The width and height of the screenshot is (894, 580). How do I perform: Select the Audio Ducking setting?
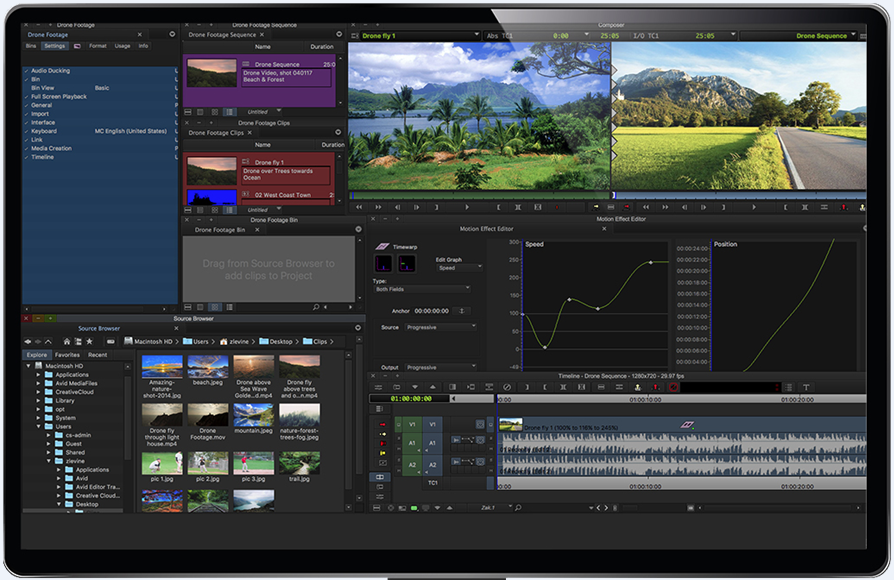pos(50,71)
